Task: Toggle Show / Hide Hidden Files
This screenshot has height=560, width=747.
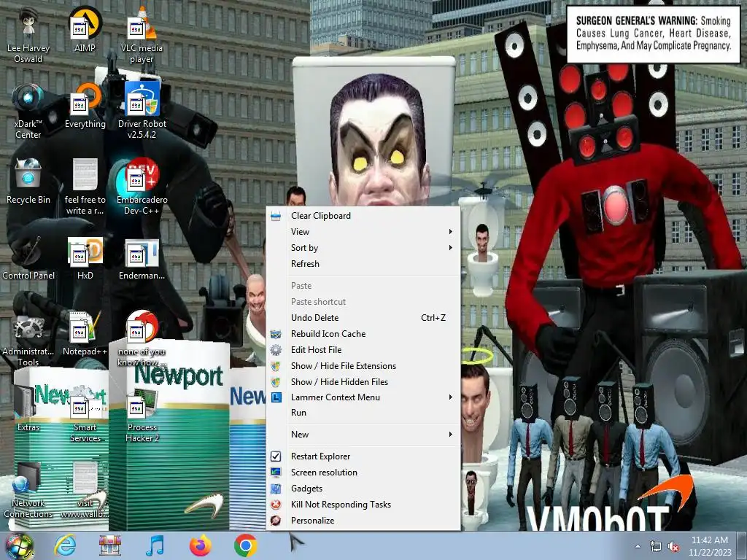Action: click(363, 382)
